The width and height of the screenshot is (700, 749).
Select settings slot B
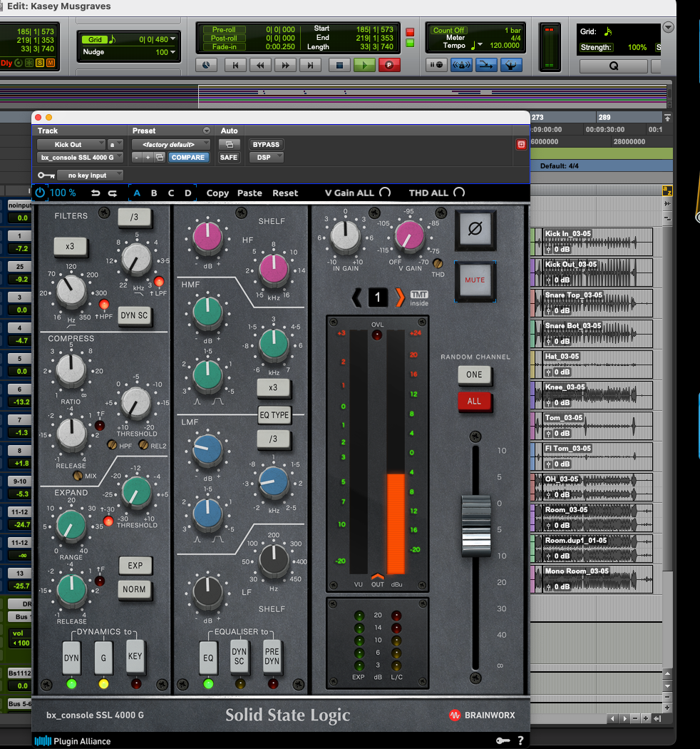tap(154, 193)
